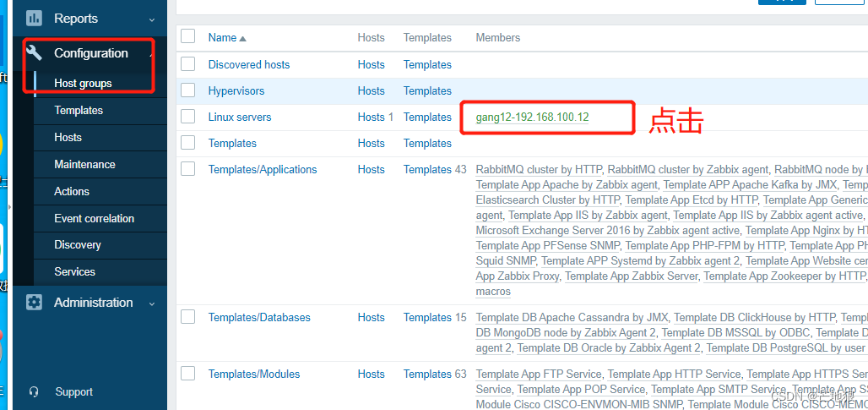Image resolution: width=868 pixels, height=410 pixels.
Task: Open the Support link
Action: coord(74,391)
